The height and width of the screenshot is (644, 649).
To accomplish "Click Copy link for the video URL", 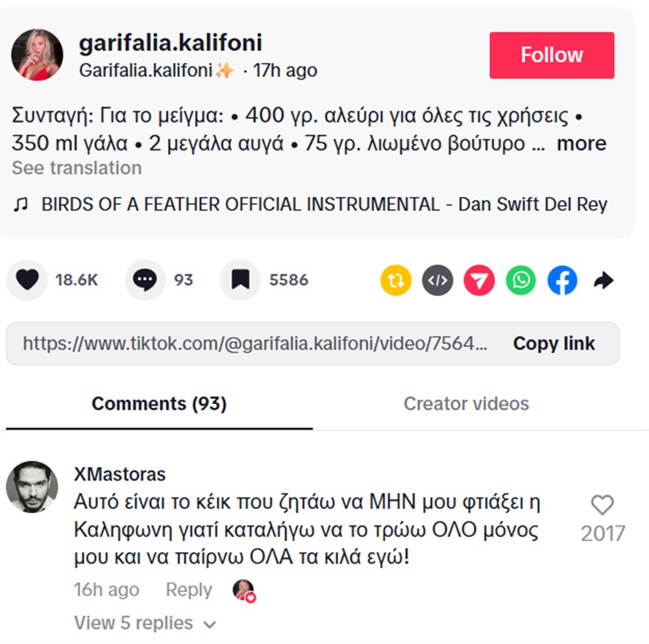I will pos(554,343).
